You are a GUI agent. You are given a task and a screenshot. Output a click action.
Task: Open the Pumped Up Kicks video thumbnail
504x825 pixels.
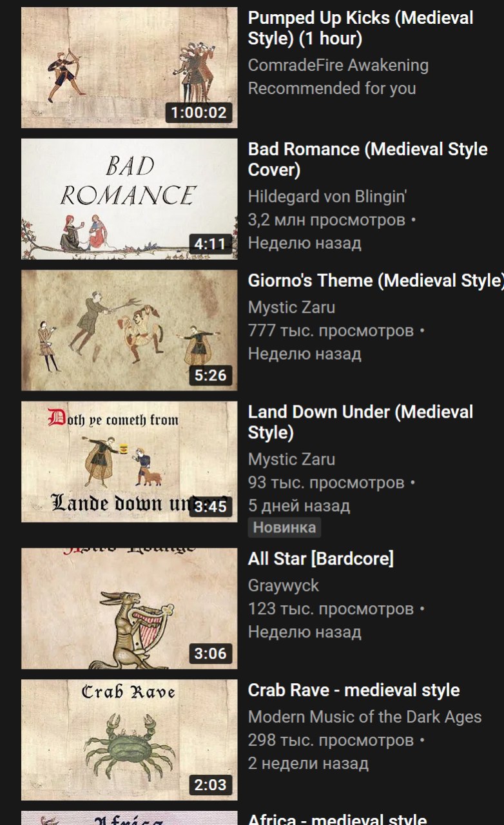point(130,68)
